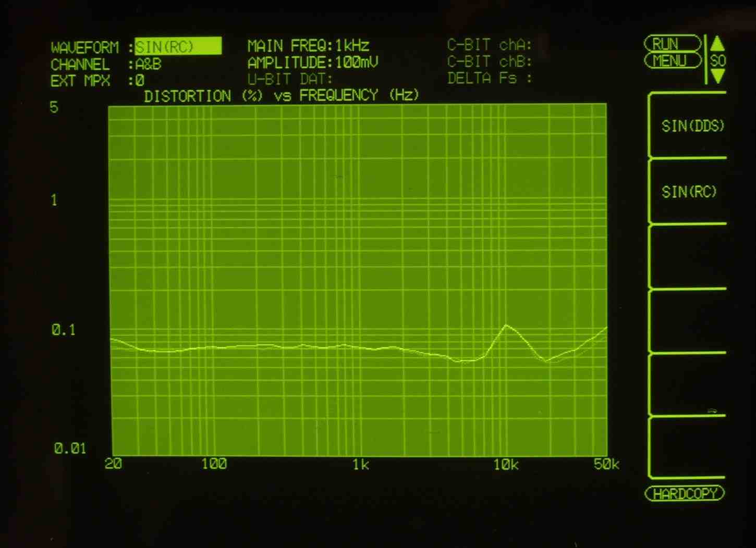Change the CHANNEL A&B setting

click(x=148, y=65)
